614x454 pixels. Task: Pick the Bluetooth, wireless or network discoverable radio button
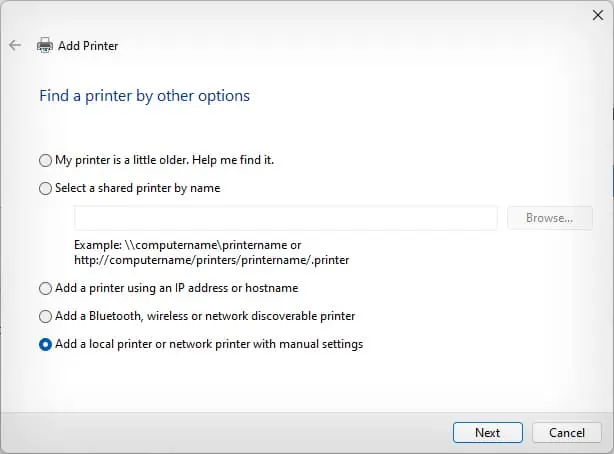tap(45, 316)
